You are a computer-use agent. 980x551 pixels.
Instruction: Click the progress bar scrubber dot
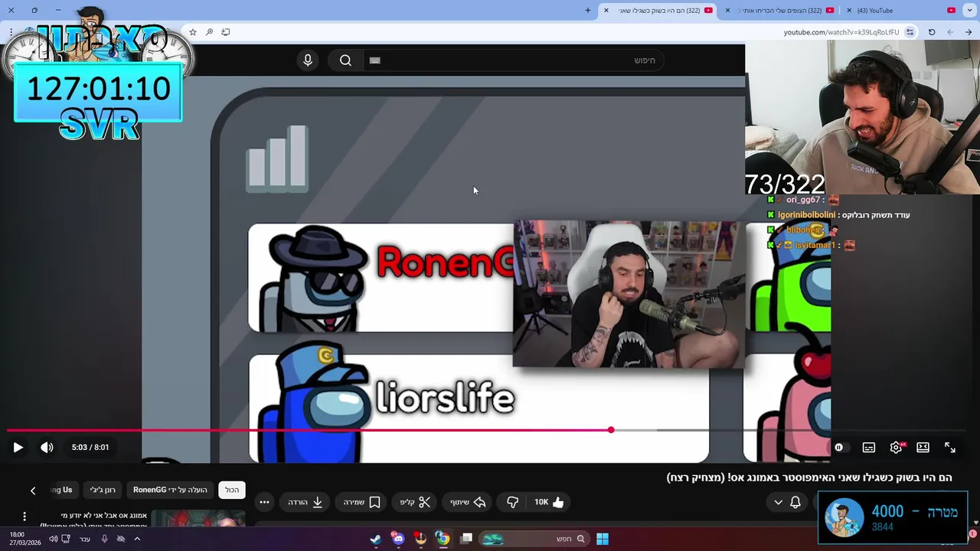[x=611, y=430]
